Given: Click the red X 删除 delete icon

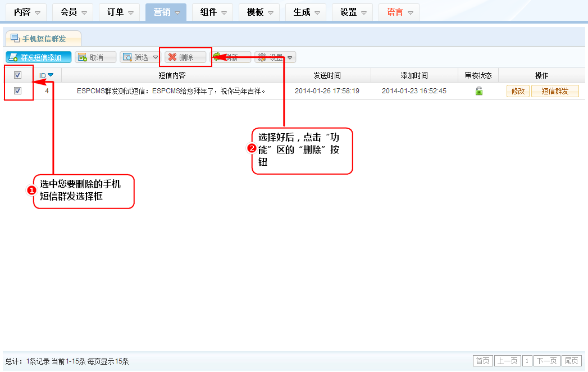Looking at the screenshot, I should tap(172, 57).
